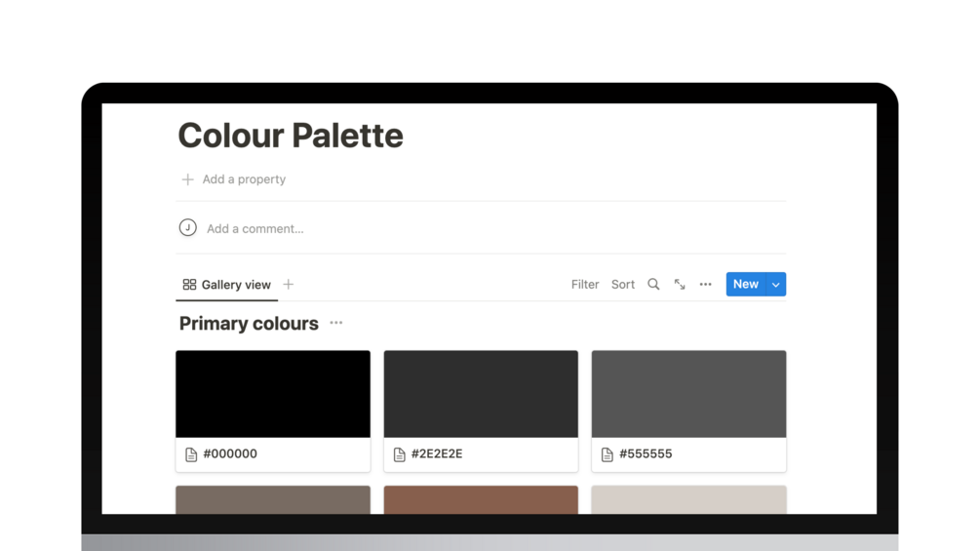Click the plus icon next to Add a property

pyautogui.click(x=187, y=179)
